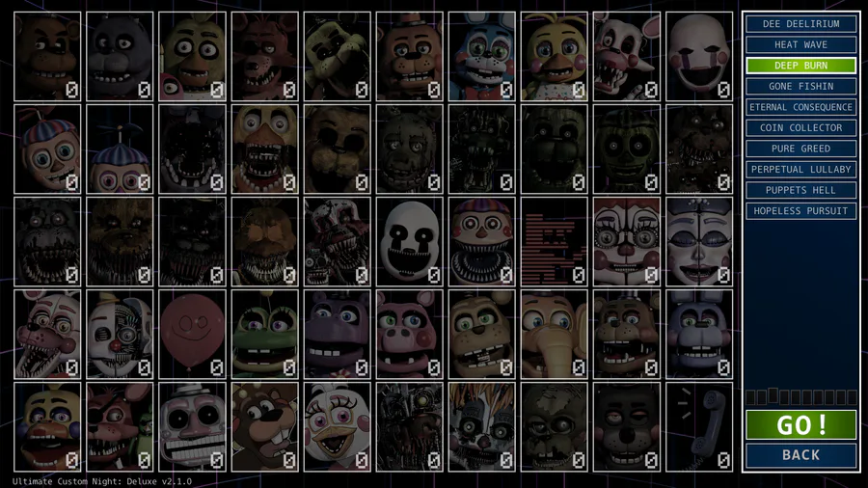Select the Circus Baby clown portrait
This screenshot has height=488, width=868.
(627, 242)
